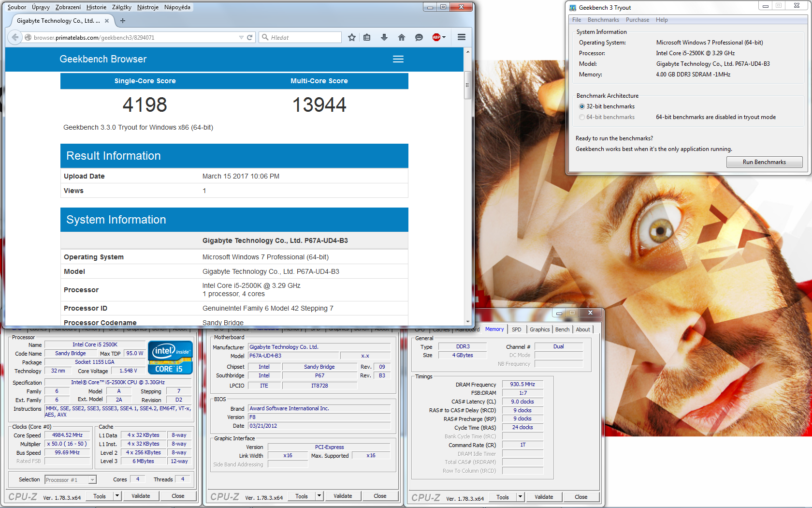Click the Sandy Bridge processor codename text
The image size is (812, 508).
tap(223, 323)
